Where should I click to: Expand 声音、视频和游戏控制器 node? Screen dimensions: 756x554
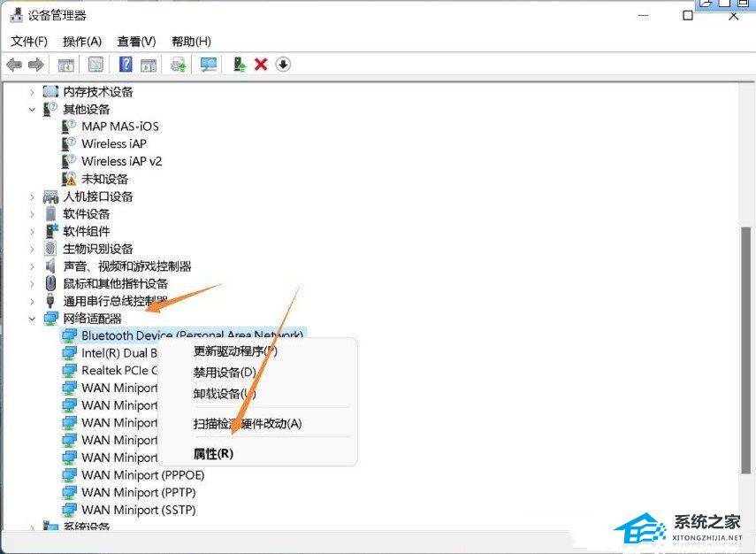pos(32,266)
